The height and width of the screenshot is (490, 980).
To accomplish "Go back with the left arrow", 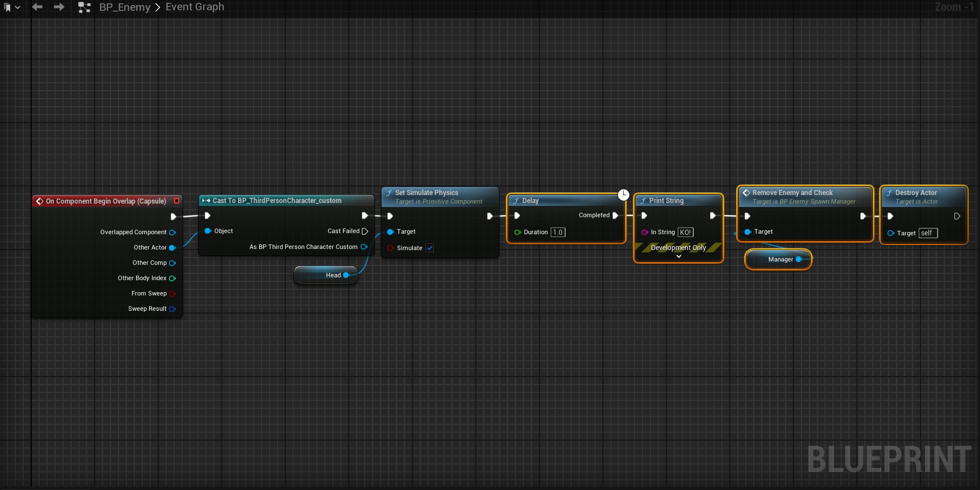I will [x=37, y=7].
